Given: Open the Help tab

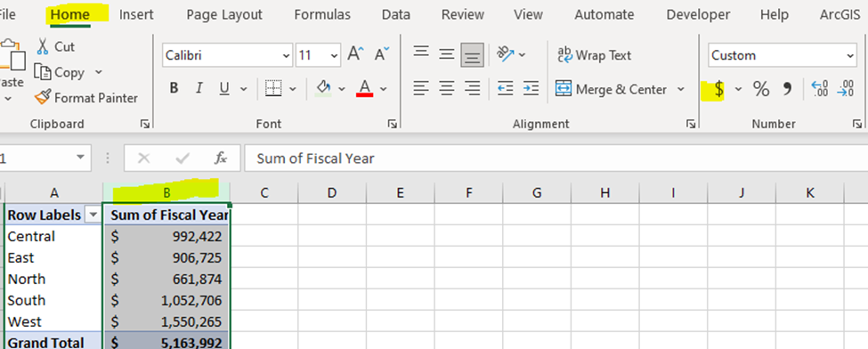Looking at the screenshot, I should [x=775, y=14].
